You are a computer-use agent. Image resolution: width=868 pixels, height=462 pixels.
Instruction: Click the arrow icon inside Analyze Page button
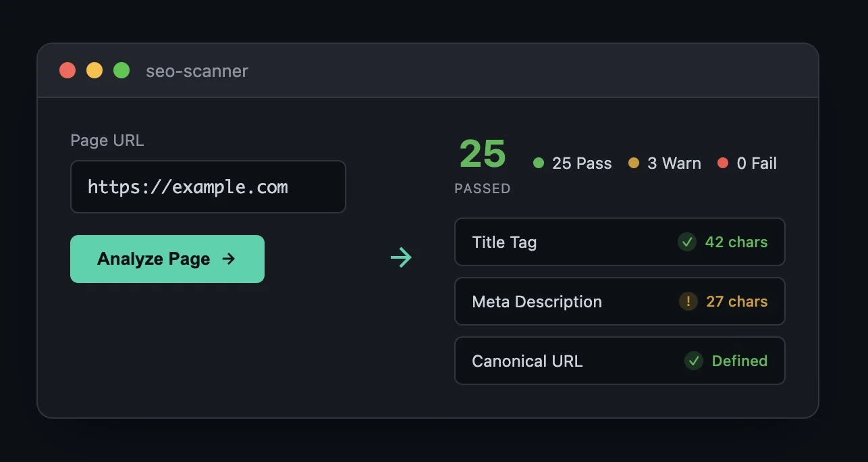(229, 258)
